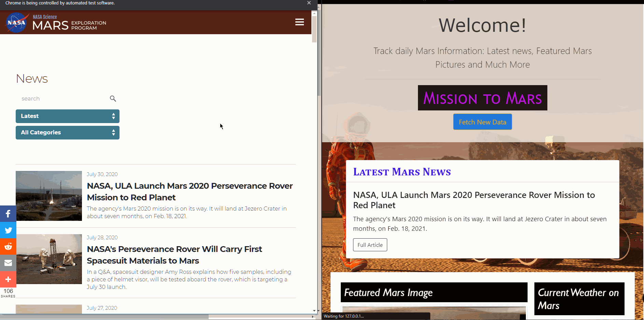Viewport: 644px width, 320px height.
Task: Click the News page heading
Action: (x=32, y=79)
